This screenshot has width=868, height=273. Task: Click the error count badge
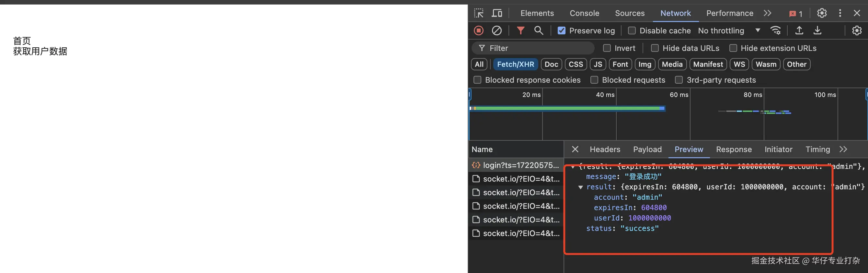(795, 14)
